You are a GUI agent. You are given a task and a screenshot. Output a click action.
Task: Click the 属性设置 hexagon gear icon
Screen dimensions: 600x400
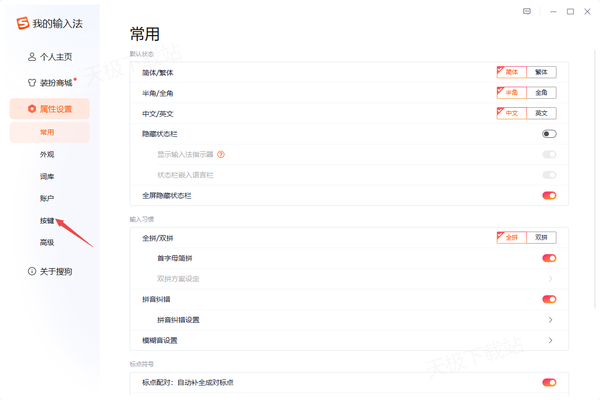tap(32, 109)
